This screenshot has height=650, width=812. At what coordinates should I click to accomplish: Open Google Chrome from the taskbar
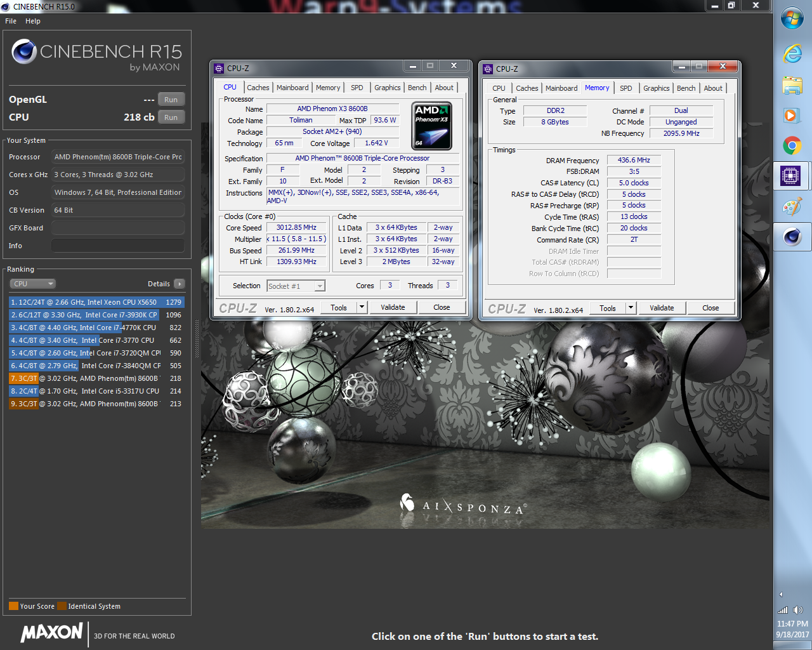click(792, 146)
